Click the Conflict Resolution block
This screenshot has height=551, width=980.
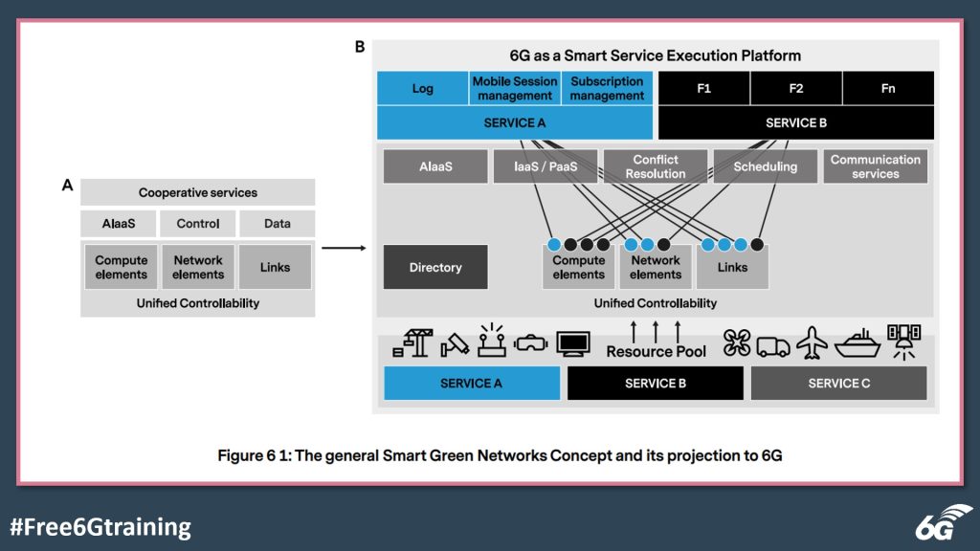656,166
